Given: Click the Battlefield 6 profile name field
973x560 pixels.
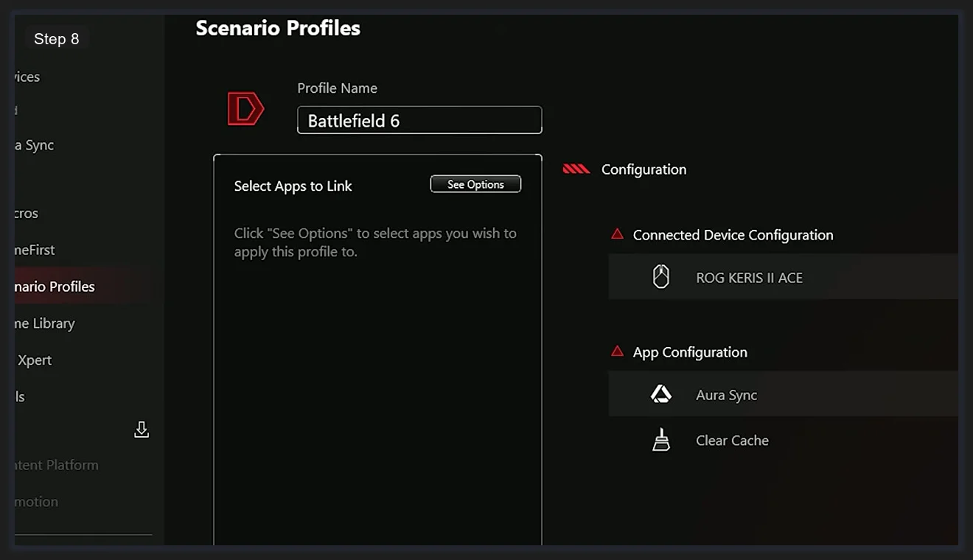Looking at the screenshot, I should 419,119.
